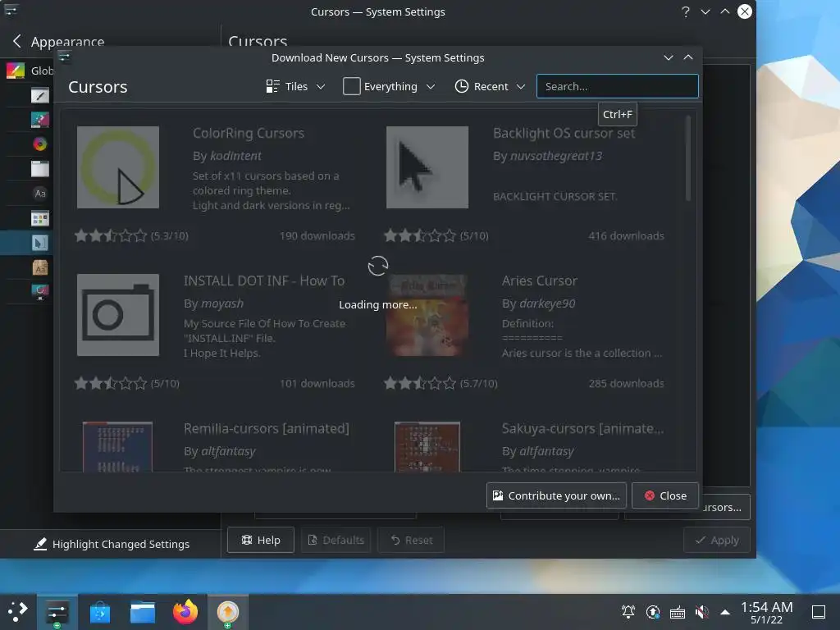Select the Cursors sidebar item
Viewport: 840px width, 630px height.
click(x=27, y=243)
